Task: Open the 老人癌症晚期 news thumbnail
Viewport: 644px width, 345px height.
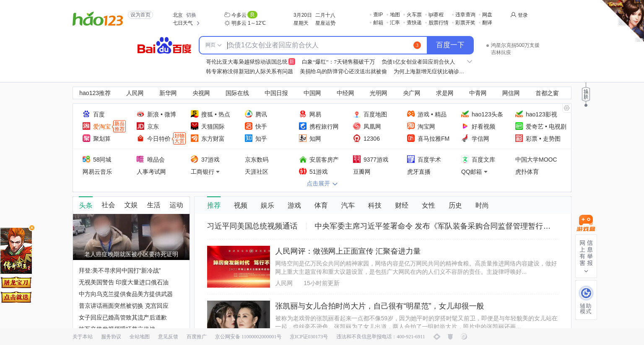Action: [131, 237]
